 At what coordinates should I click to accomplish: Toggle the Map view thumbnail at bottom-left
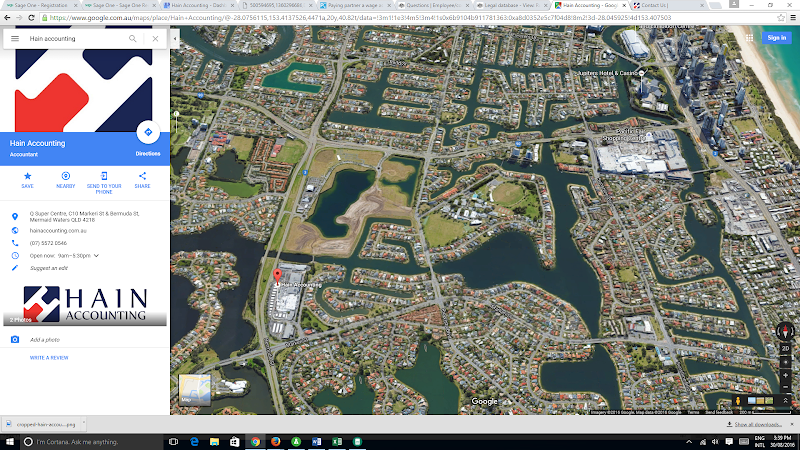193,389
